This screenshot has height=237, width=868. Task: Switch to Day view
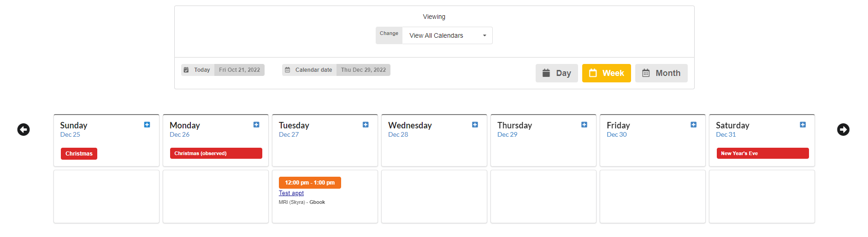[556, 73]
